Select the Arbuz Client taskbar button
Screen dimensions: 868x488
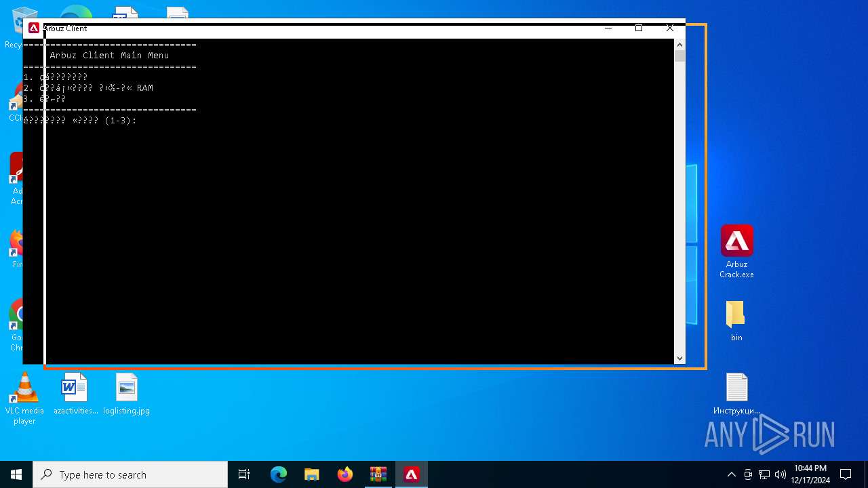coord(412,474)
